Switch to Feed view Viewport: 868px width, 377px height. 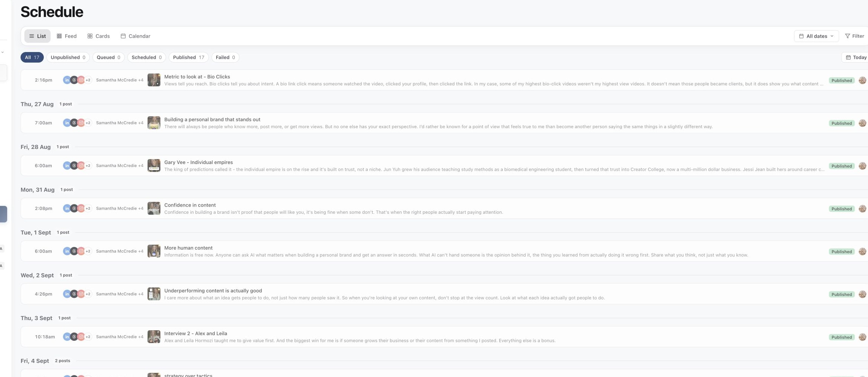tap(67, 36)
